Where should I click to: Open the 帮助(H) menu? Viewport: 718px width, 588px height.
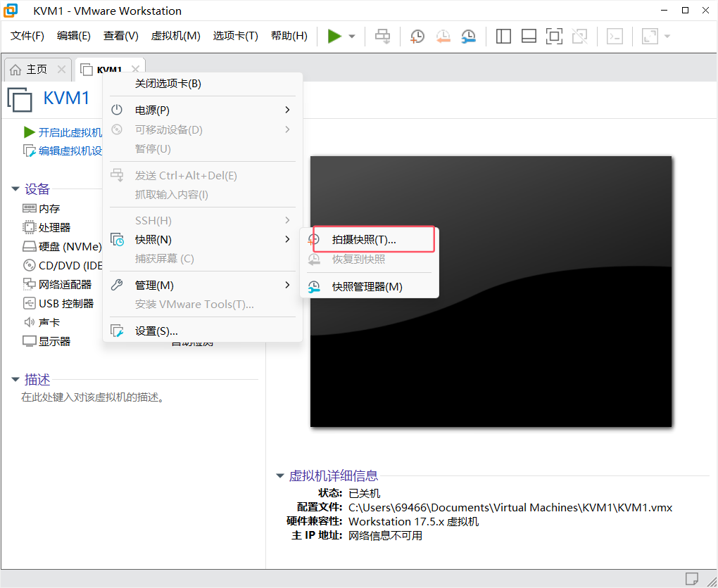[289, 36]
